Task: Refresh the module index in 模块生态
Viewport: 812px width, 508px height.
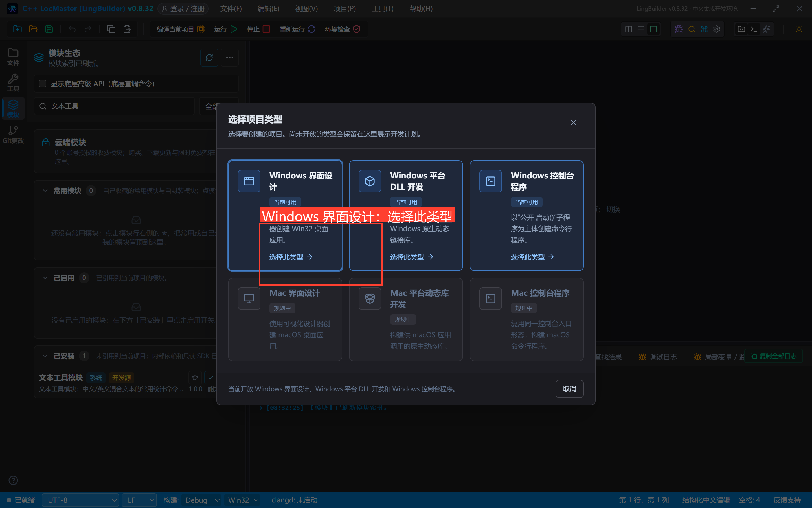Action: pos(209,58)
